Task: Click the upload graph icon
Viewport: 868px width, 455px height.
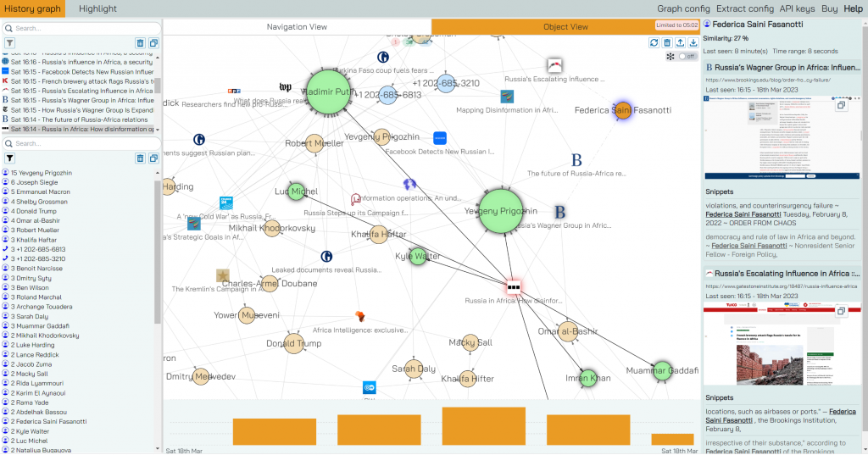Action: [681, 42]
